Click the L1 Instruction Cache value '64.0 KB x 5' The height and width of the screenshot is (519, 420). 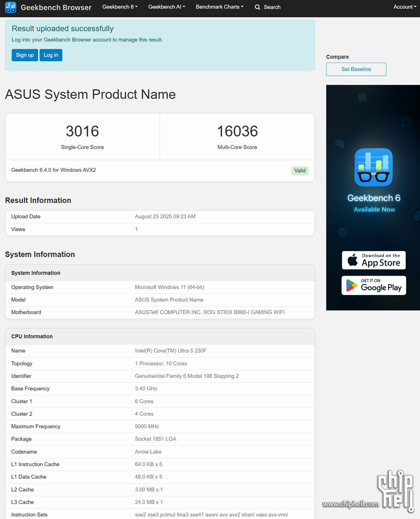coord(149,464)
